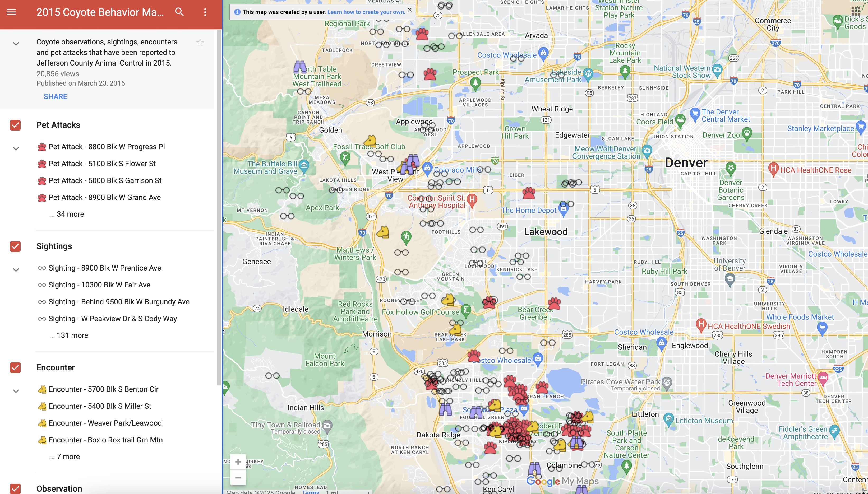Click the binoculars icon beside Sighting 8900 Blk W Prentice Ave

pyautogui.click(x=42, y=268)
